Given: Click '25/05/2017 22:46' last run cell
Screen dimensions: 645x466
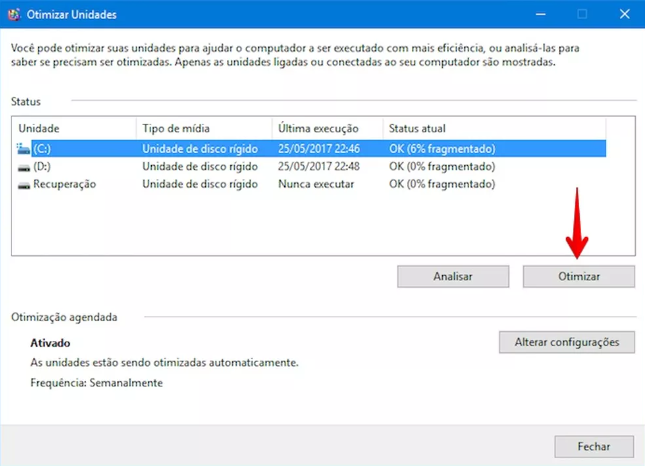Looking at the screenshot, I should [319, 148].
